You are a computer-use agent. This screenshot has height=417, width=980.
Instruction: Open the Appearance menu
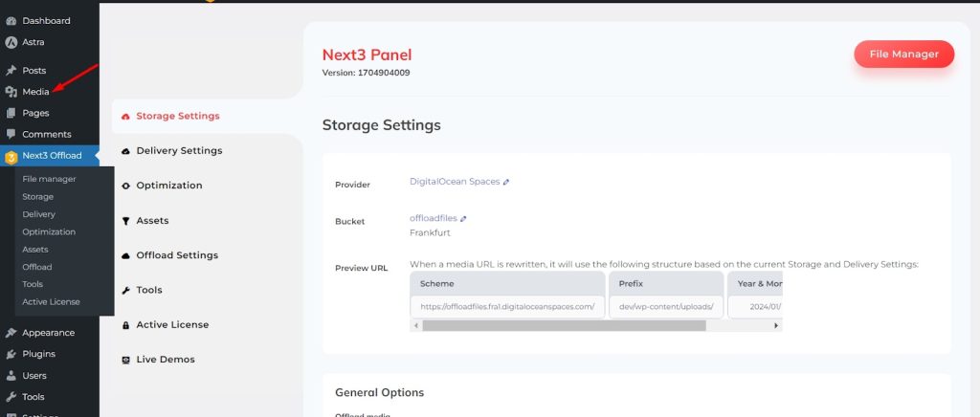[x=50, y=333]
